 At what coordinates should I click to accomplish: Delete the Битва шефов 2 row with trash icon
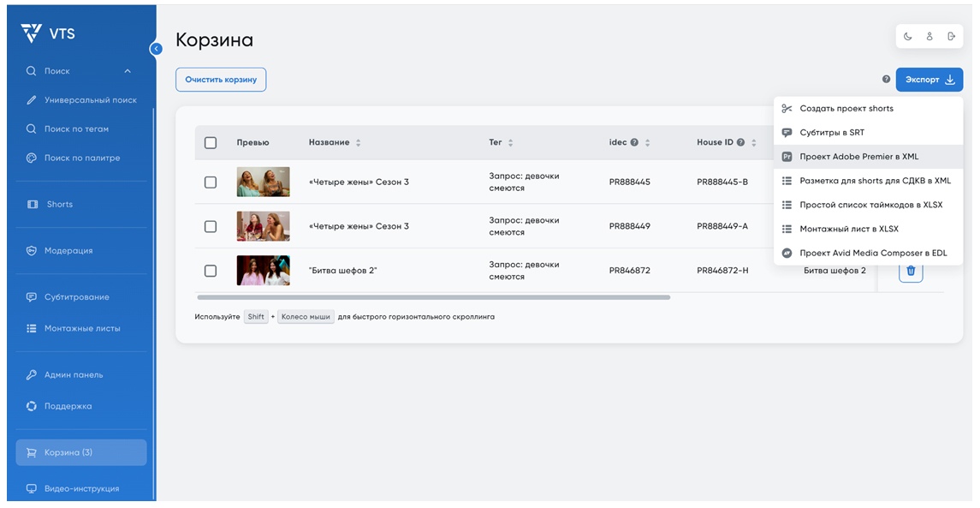coord(911,271)
